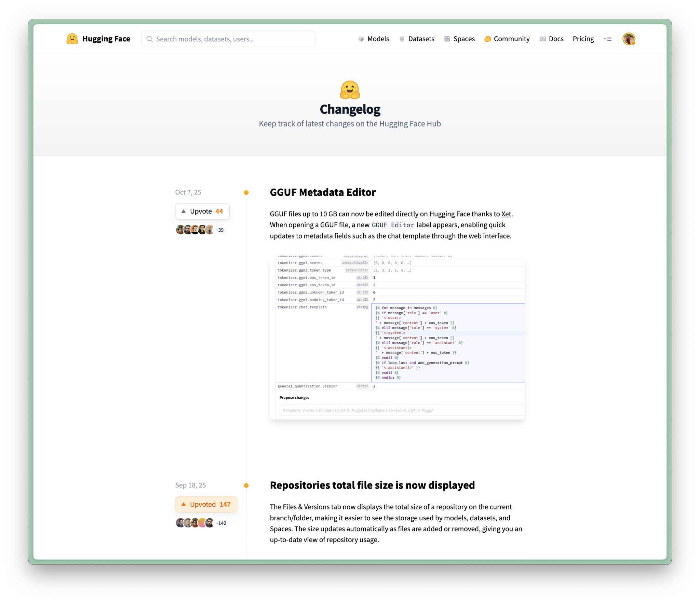700x602 pixels.
Task: Click the Sep 18, 25 date label
Action: (190, 485)
